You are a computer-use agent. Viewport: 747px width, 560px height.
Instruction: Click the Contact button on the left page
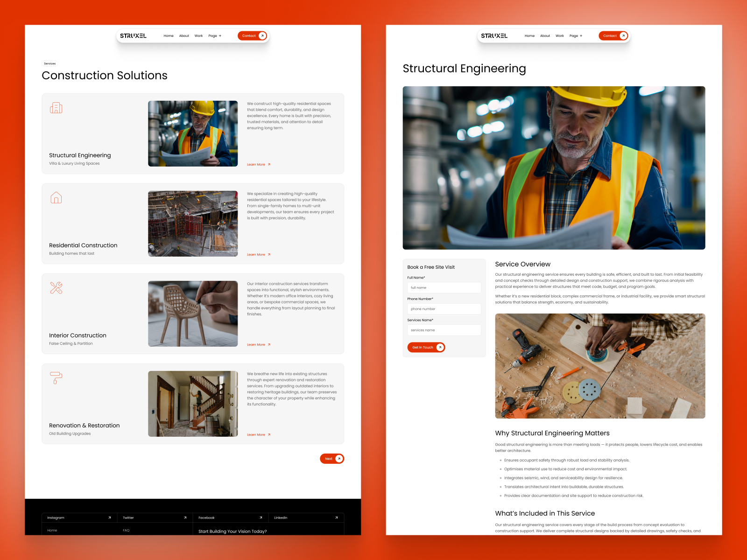(x=252, y=36)
